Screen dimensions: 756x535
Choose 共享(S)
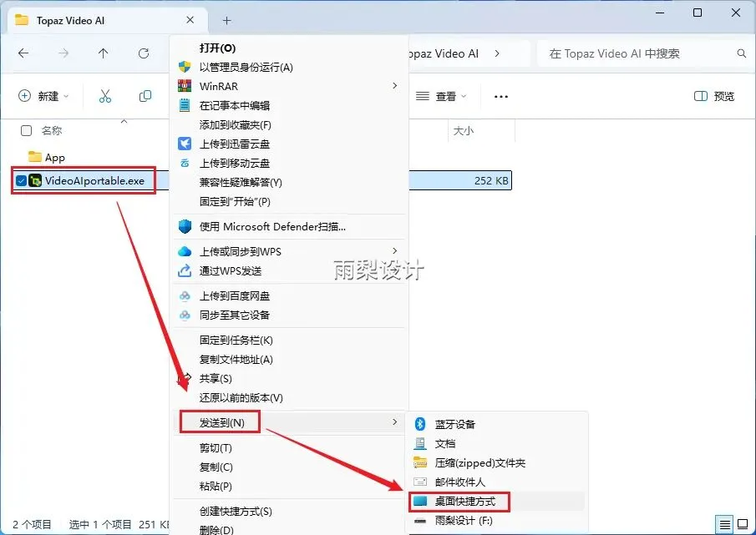(289, 378)
